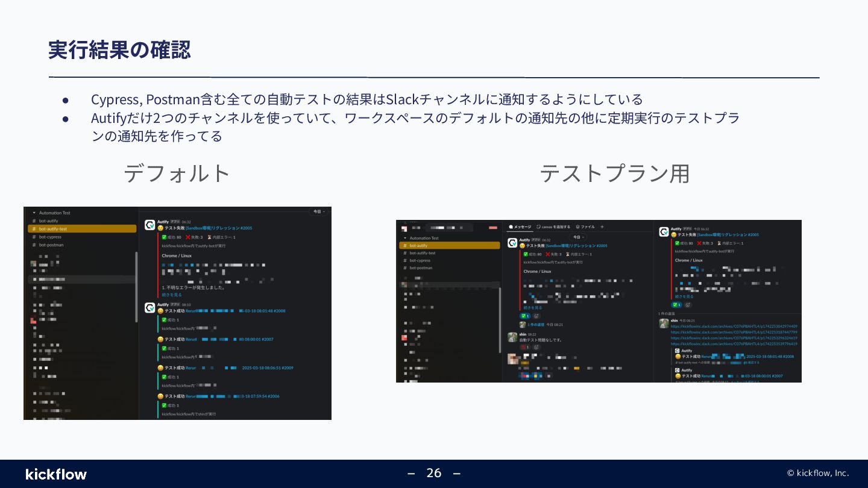The height and width of the screenshot is (488, 868).
Task: Open Rerun #2007 link in thread panel
Action: [743, 376]
